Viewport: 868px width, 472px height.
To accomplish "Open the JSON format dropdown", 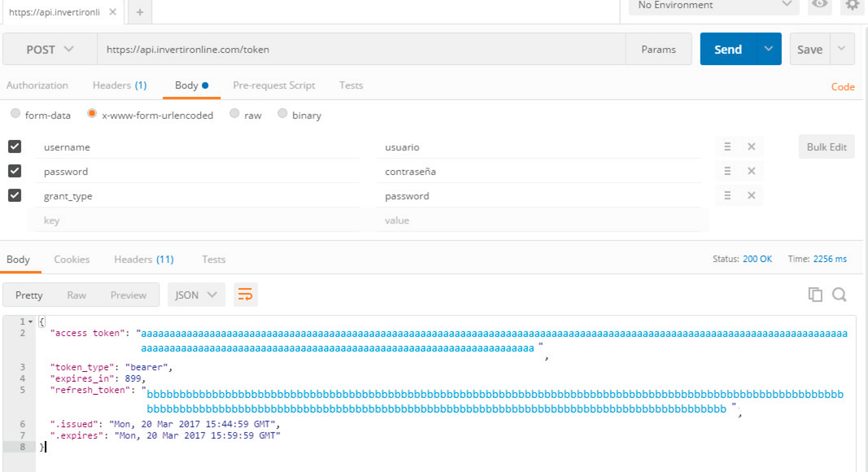I will coord(196,295).
